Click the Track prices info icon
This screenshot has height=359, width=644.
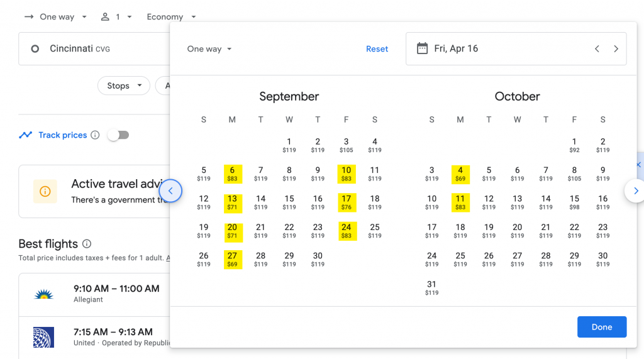tap(95, 135)
